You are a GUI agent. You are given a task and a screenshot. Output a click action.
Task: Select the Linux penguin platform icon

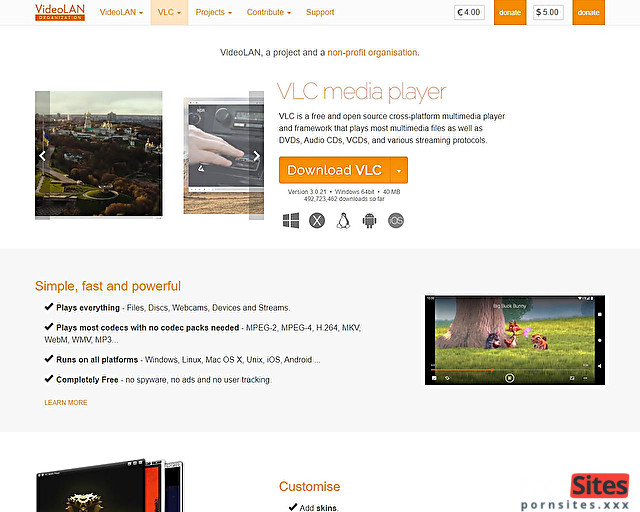click(343, 220)
